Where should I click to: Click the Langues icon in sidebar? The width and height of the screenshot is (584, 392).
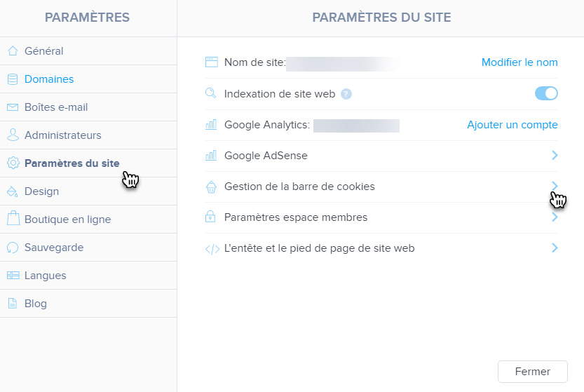coord(13,276)
